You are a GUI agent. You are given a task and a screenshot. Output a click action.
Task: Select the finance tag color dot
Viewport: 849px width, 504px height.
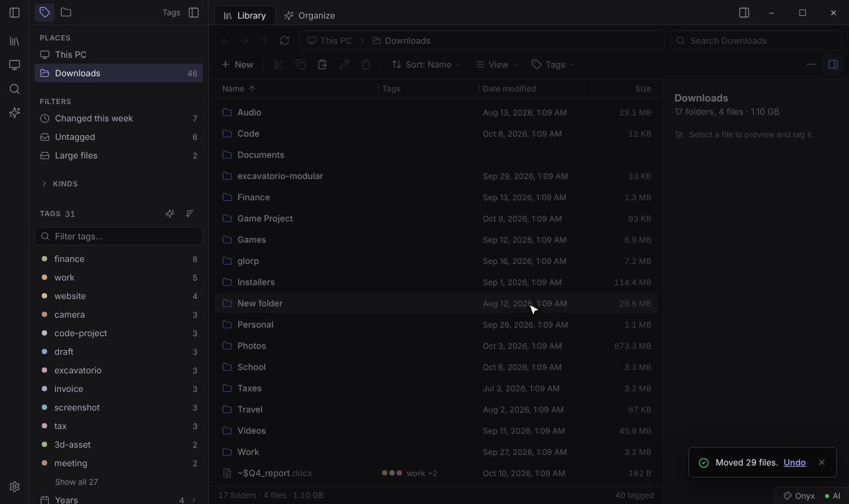pyautogui.click(x=44, y=259)
